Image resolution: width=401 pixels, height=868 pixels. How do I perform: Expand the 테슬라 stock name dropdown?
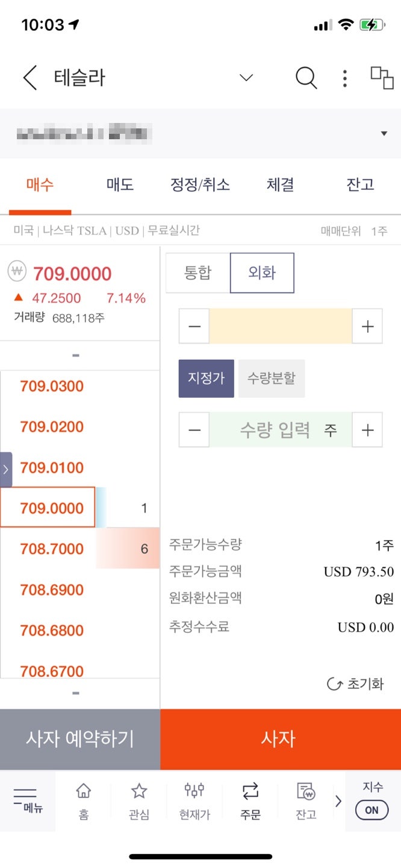[x=246, y=78]
